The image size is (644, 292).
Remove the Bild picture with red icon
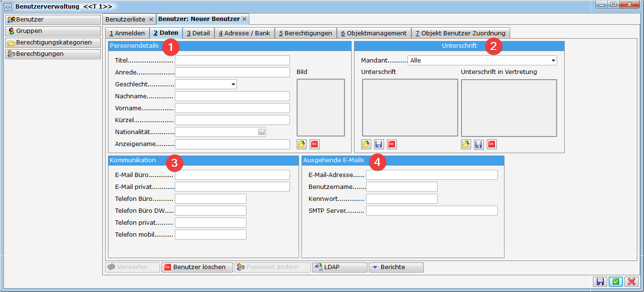point(314,144)
